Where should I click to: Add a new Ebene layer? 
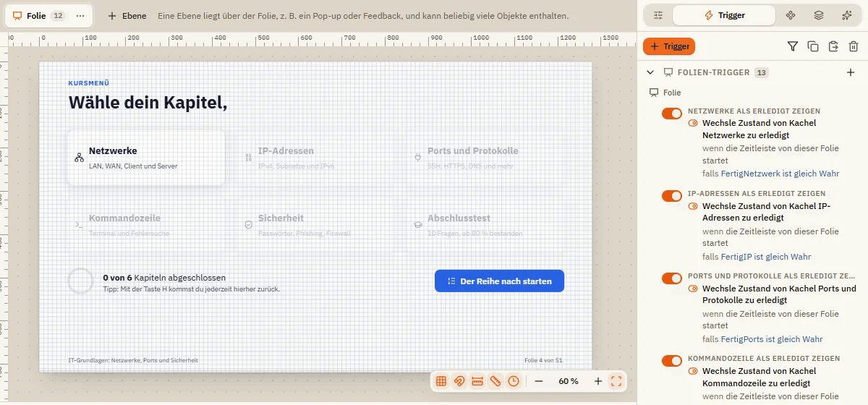[127, 15]
